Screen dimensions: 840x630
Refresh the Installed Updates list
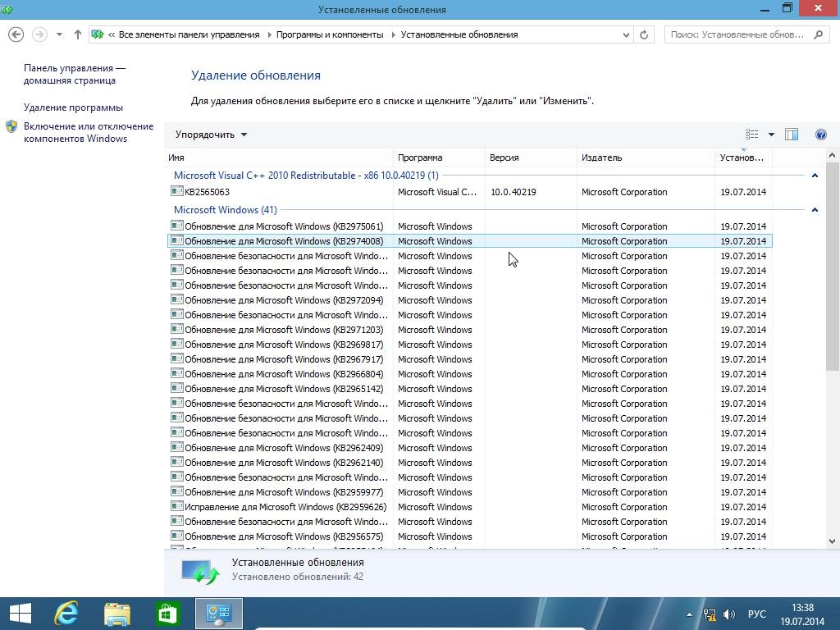(x=644, y=34)
